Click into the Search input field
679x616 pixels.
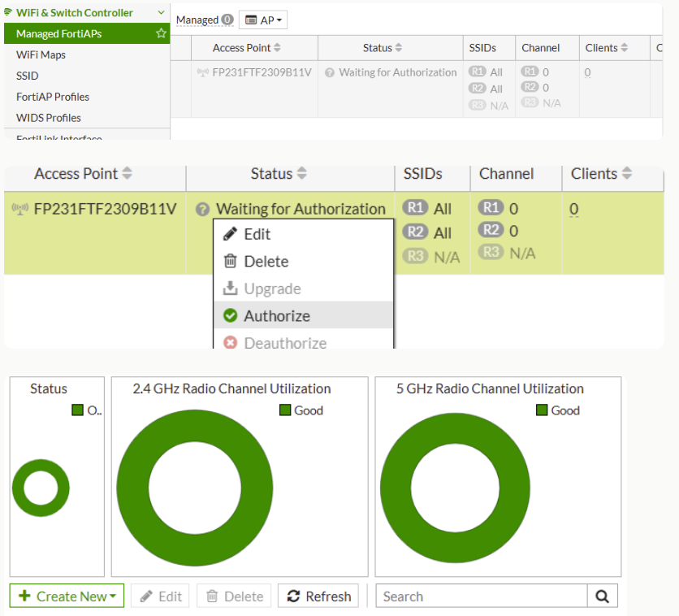[481, 596]
